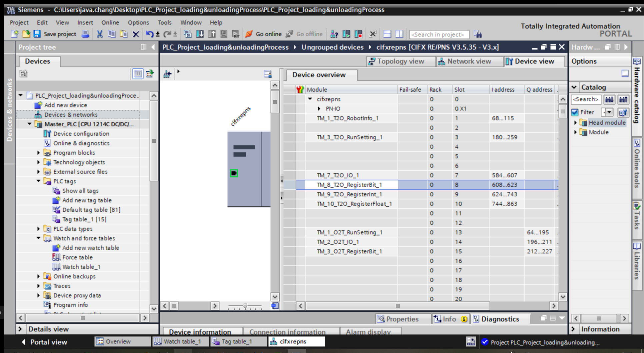
Task: Click the Copy icon in toolbar
Action: click(x=112, y=34)
